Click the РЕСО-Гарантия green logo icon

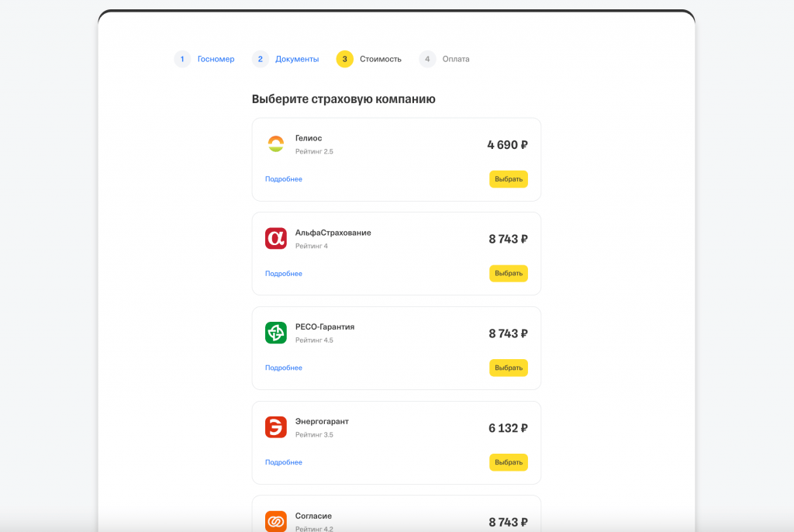(x=276, y=333)
